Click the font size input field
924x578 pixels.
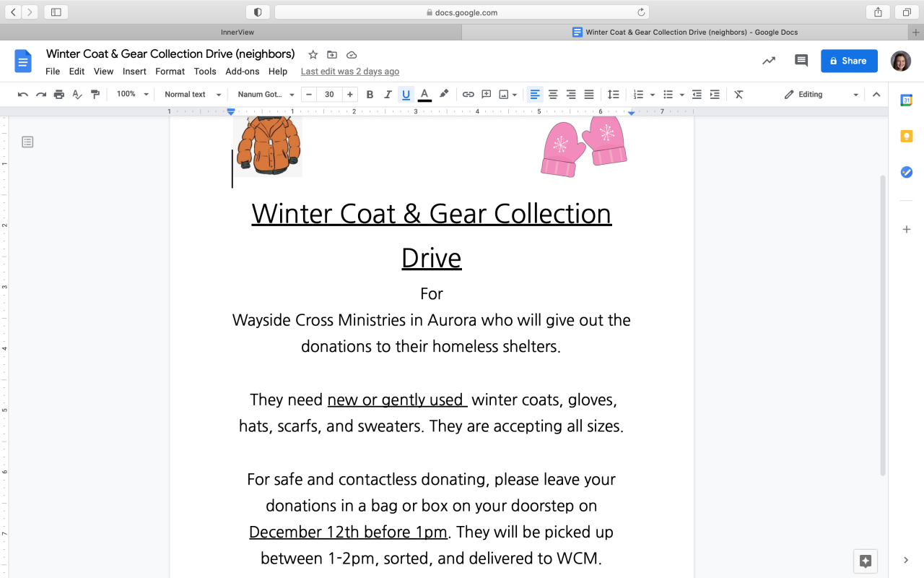[329, 95]
